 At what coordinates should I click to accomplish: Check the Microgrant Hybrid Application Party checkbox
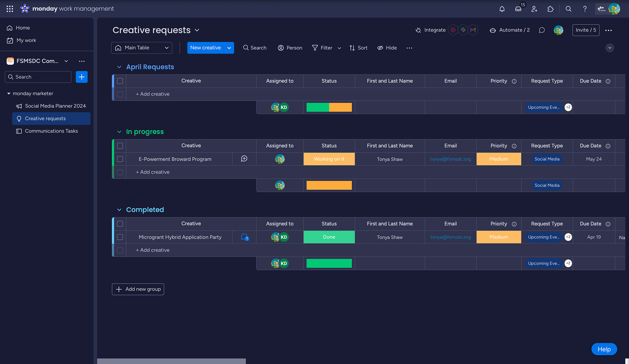(x=120, y=237)
